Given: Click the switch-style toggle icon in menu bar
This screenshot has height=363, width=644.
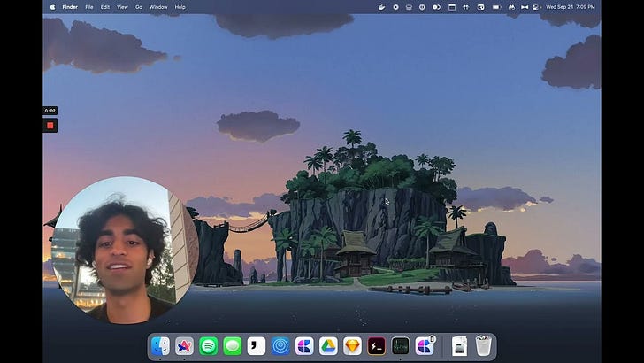Looking at the screenshot, I should tap(437, 7).
